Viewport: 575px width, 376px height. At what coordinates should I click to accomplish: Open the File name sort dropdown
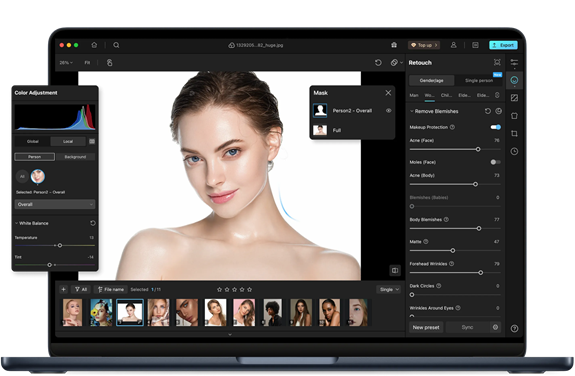(111, 289)
